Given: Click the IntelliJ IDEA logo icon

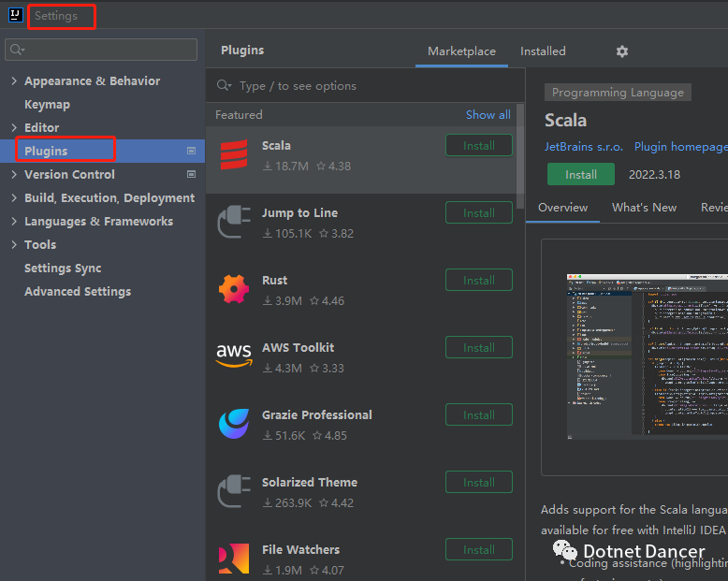Looking at the screenshot, I should [15, 15].
